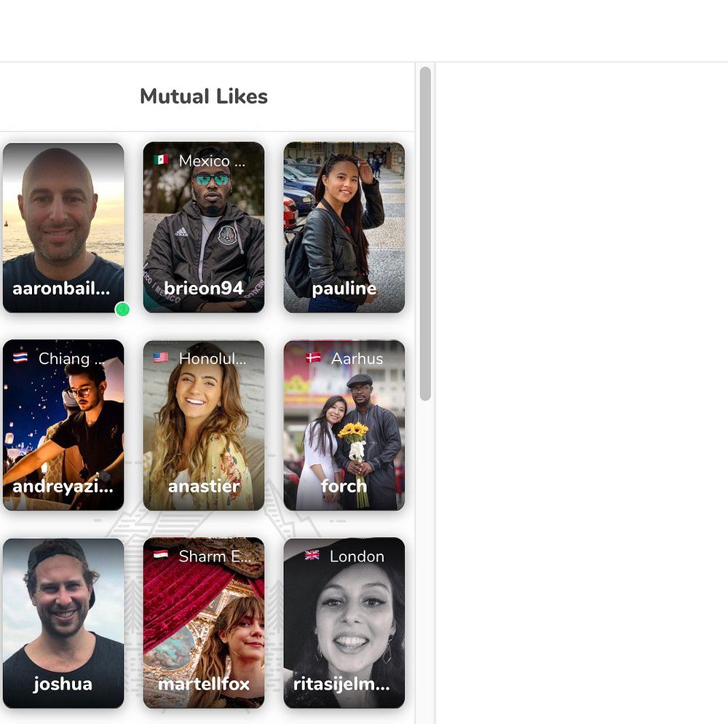View the forch profile card
The image size is (728, 724).
(x=344, y=425)
